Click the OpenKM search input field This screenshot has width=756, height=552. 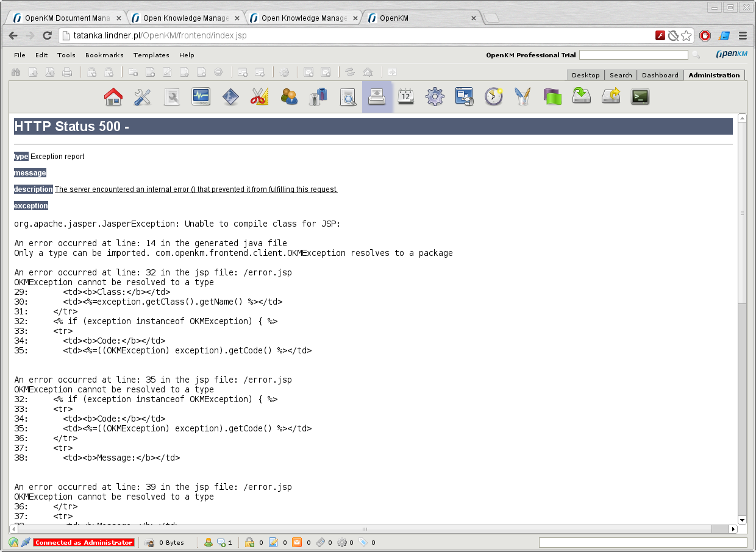[x=633, y=55]
